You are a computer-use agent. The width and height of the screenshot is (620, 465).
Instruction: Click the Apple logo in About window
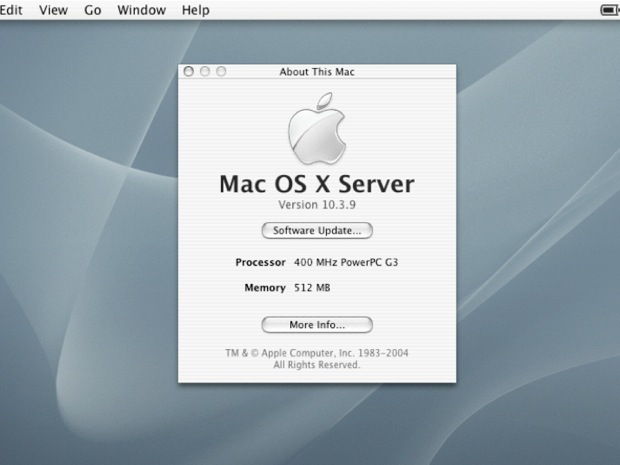pos(317,129)
